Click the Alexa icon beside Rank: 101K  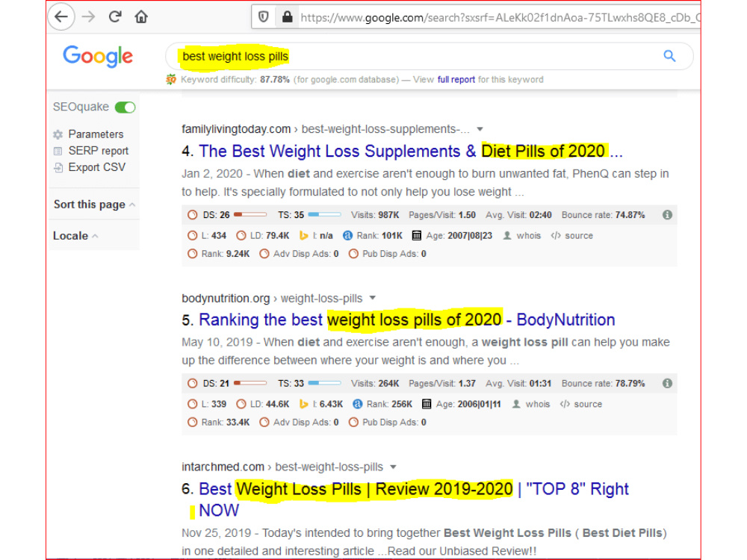(x=348, y=235)
